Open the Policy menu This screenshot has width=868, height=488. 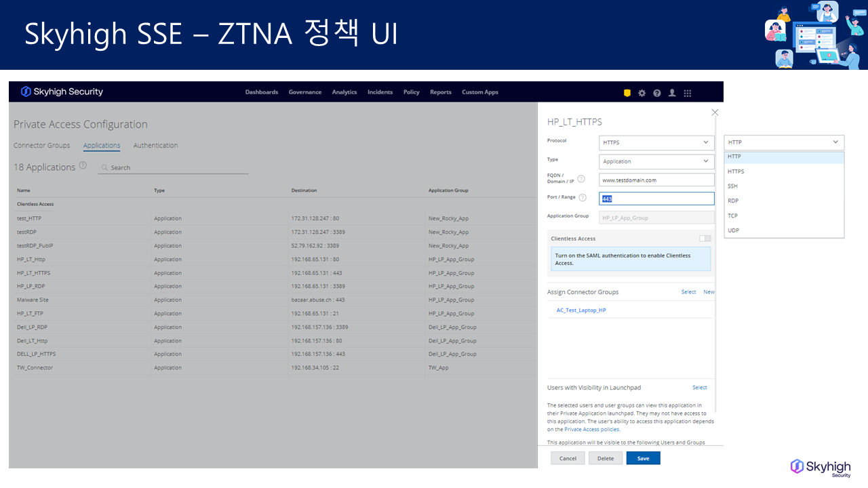coord(411,92)
